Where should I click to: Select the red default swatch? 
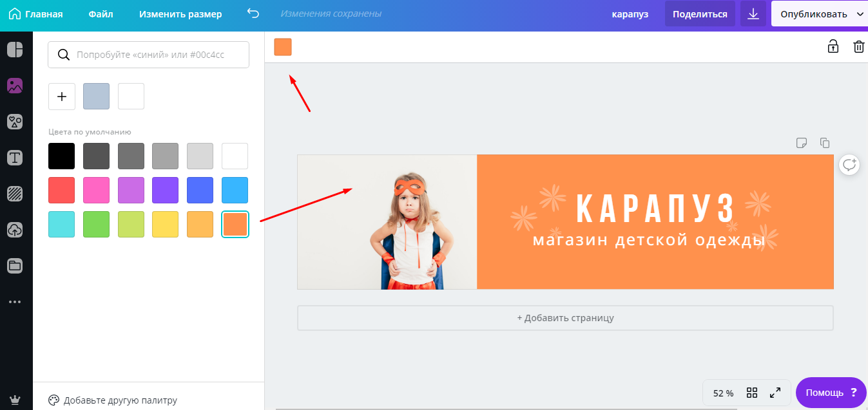pyautogui.click(x=62, y=190)
